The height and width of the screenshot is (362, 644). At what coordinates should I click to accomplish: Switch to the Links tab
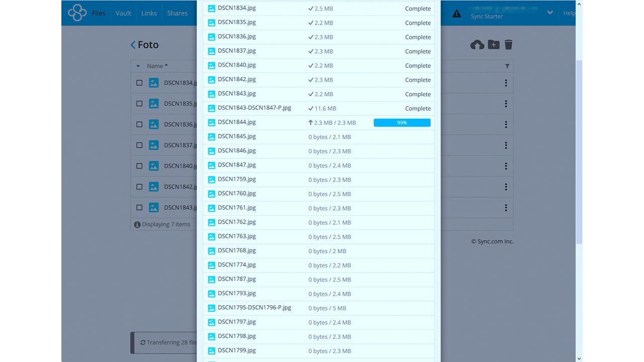pyautogui.click(x=149, y=13)
